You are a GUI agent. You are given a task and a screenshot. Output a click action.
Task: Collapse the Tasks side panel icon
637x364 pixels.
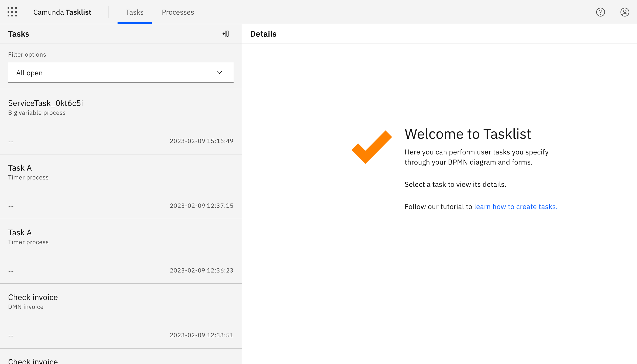tap(226, 34)
